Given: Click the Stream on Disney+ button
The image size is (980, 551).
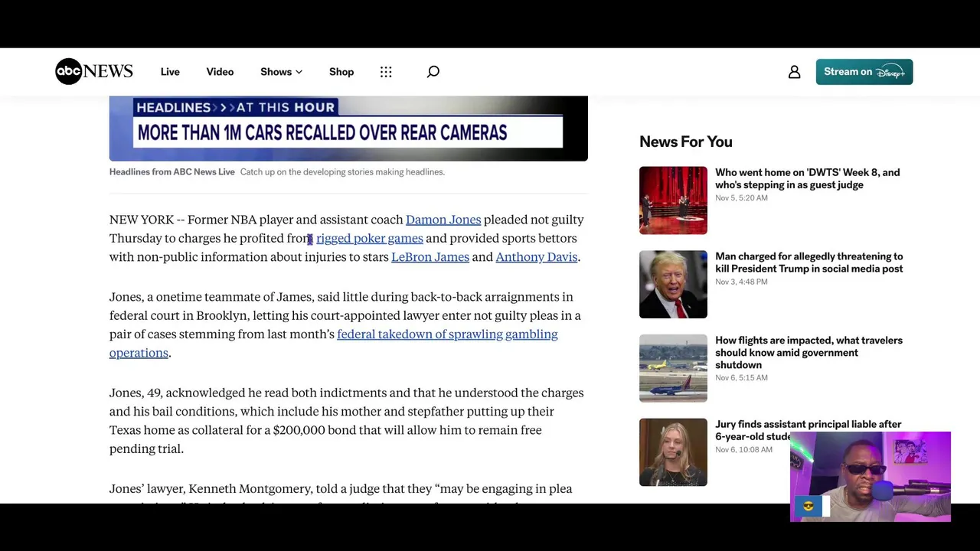Looking at the screenshot, I should 864,72.
